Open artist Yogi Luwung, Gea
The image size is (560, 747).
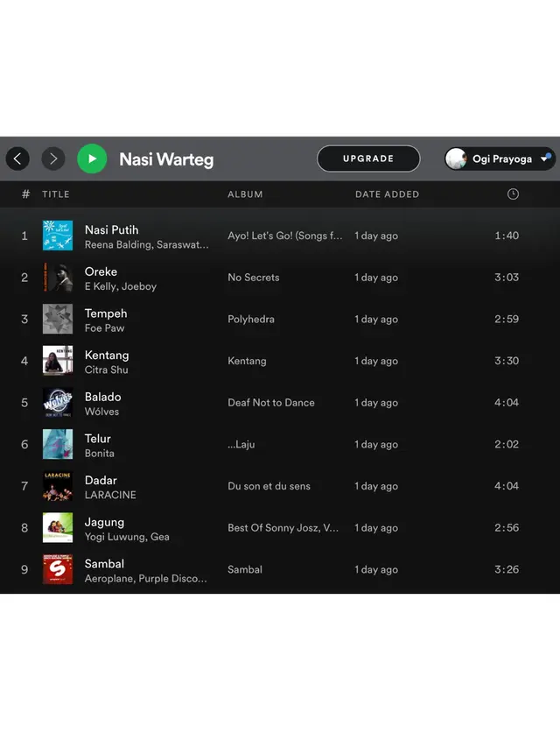[127, 537]
